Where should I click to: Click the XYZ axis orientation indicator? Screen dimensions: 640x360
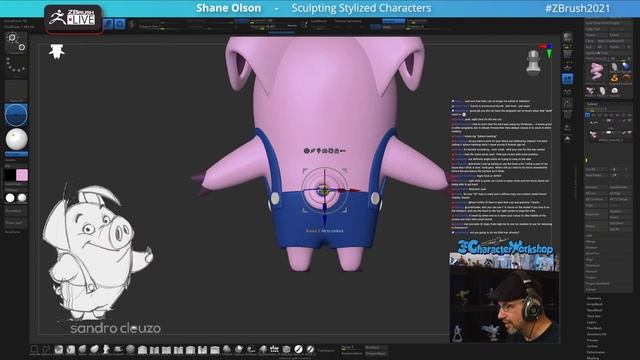[x=547, y=51]
